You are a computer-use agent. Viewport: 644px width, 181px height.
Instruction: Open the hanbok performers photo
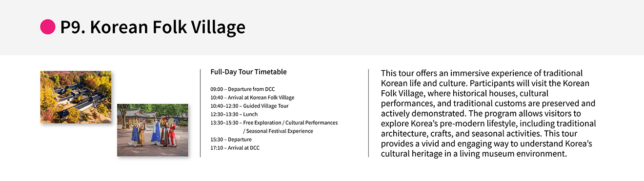(x=153, y=130)
